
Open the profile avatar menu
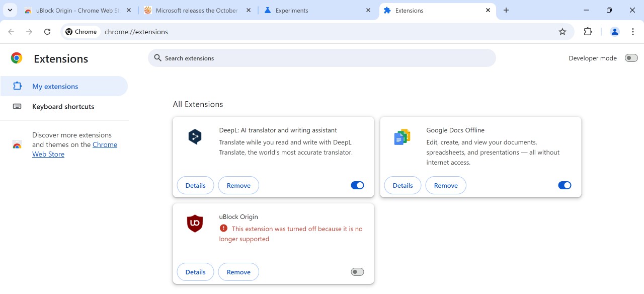(614, 32)
